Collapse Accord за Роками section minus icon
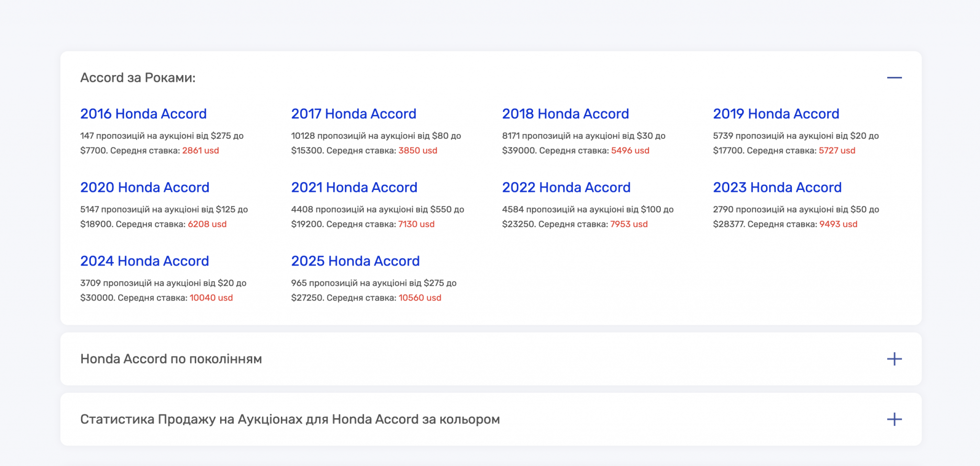The height and width of the screenshot is (466, 980). (x=894, y=78)
